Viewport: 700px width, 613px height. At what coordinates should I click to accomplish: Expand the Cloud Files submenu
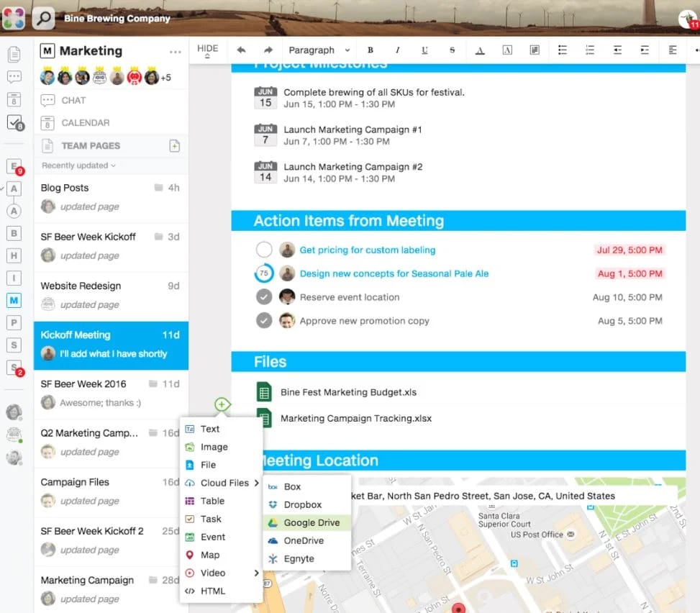[222, 483]
